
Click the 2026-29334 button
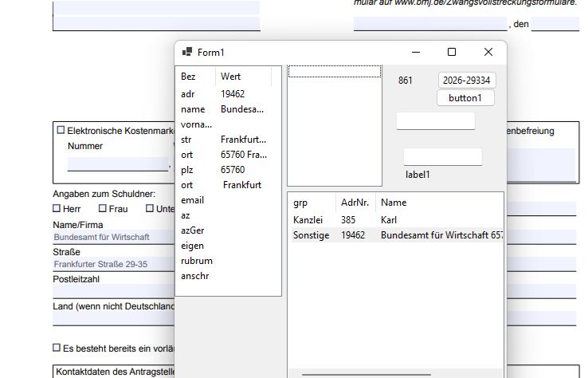coord(467,81)
